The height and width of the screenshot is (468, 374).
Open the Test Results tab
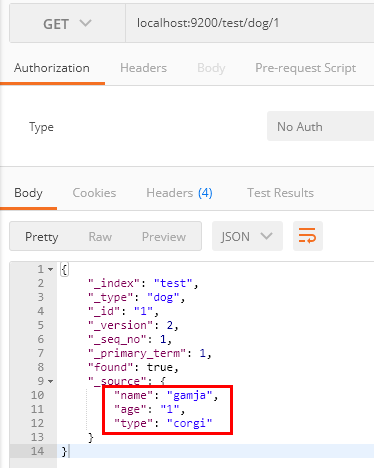click(280, 193)
